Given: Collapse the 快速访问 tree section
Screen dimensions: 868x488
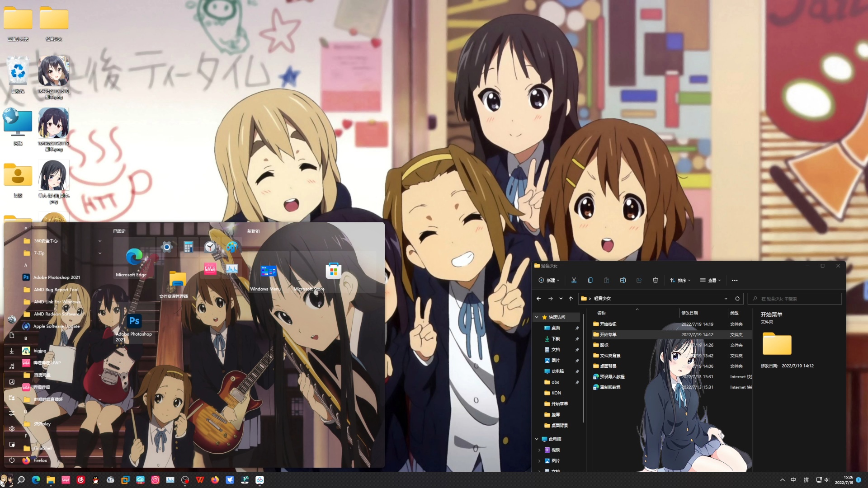Looking at the screenshot, I should 537,317.
